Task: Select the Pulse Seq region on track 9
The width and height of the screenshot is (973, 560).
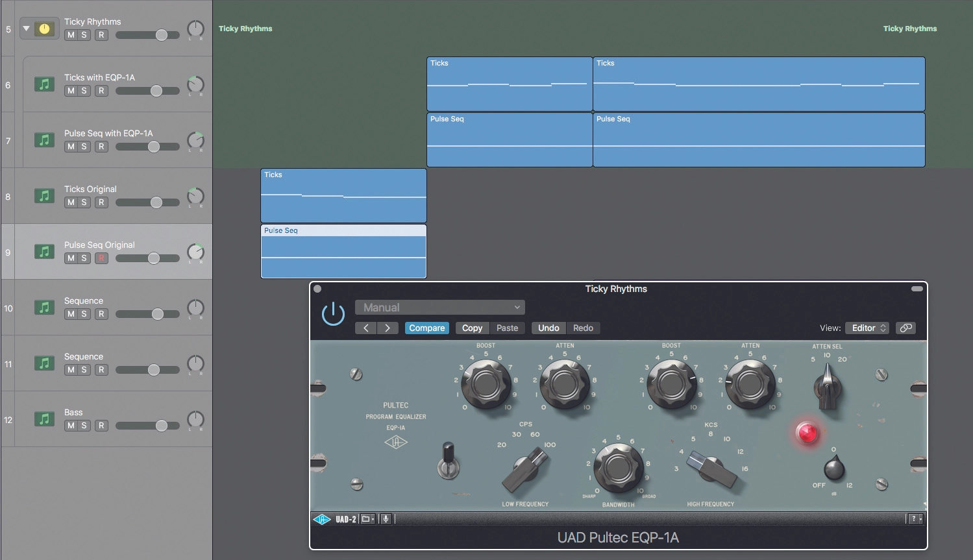Action: click(x=343, y=252)
